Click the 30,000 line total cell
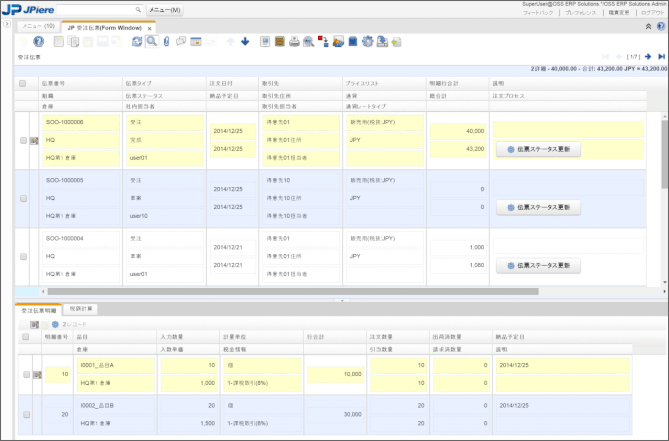This screenshot has height=441, width=669. 335,415
